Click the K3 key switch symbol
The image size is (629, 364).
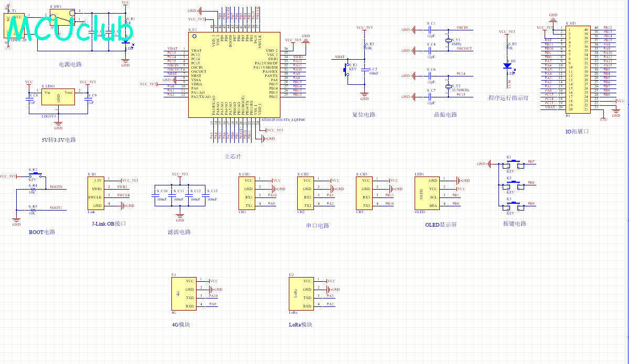coord(514,206)
